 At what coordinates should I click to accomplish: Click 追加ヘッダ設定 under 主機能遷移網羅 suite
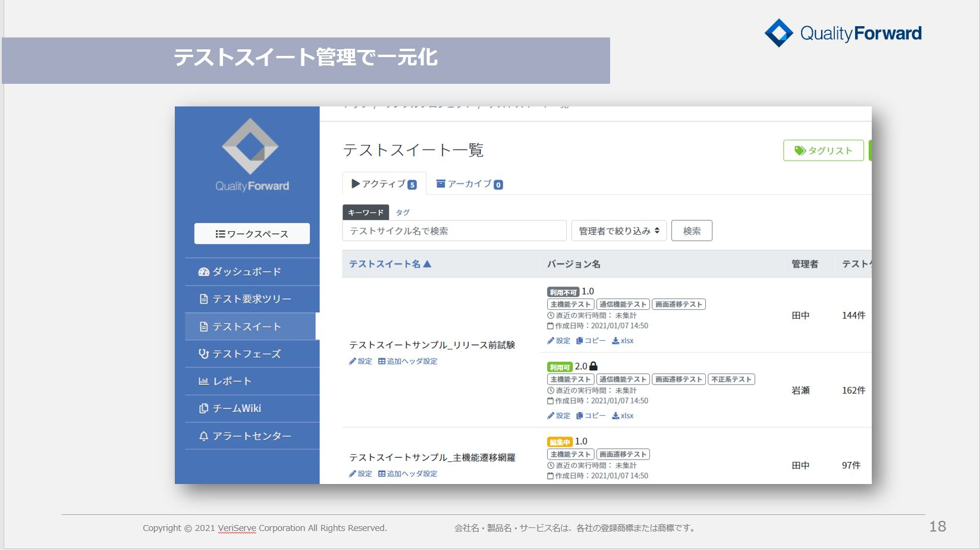pos(407,473)
